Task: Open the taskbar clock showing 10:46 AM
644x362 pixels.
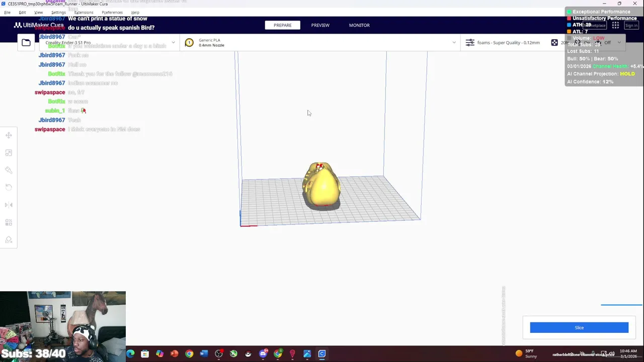Action: [x=628, y=353]
